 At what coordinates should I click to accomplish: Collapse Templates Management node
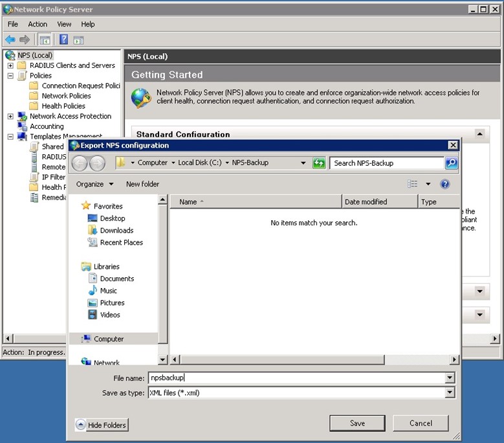pyautogui.click(x=10, y=137)
